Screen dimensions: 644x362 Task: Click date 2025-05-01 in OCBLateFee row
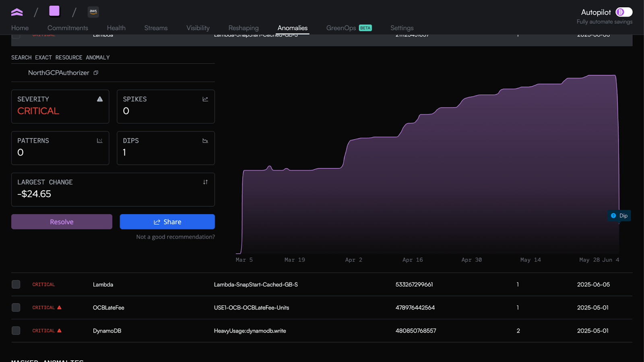(x=592, y=308)
